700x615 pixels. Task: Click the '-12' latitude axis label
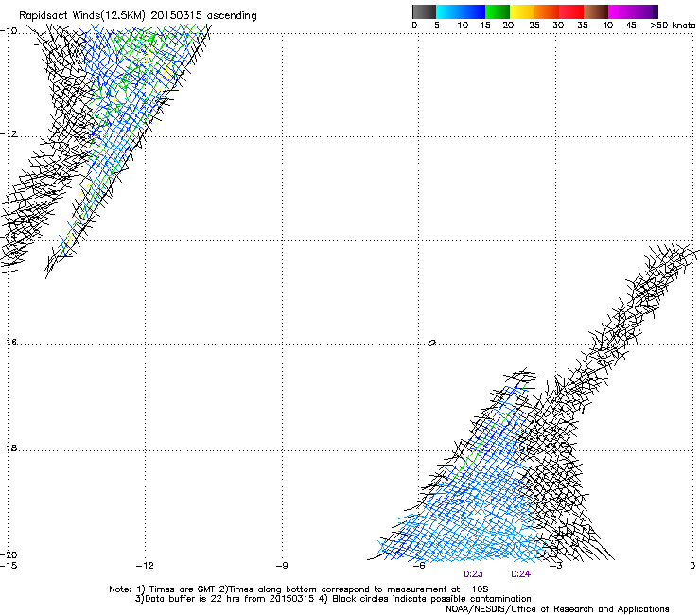click(x=9, y=134)
